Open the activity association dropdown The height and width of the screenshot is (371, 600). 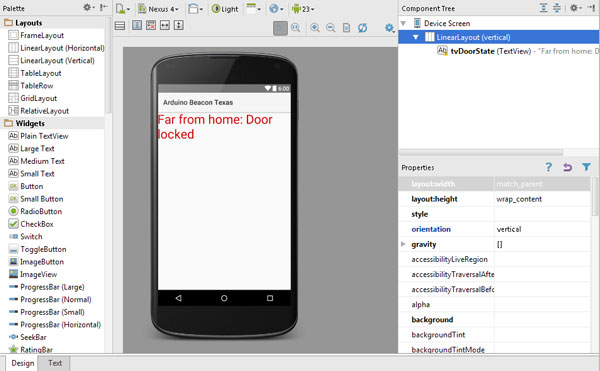coord(254,8)
